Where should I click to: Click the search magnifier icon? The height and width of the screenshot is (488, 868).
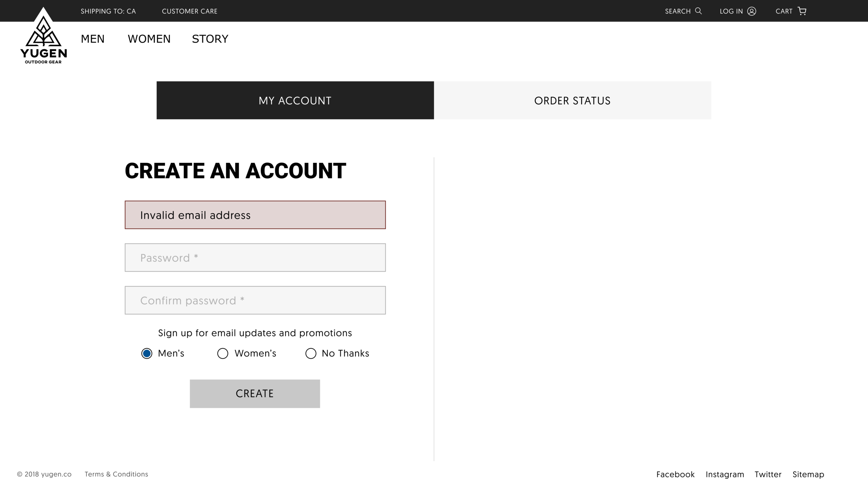[698, 11]
